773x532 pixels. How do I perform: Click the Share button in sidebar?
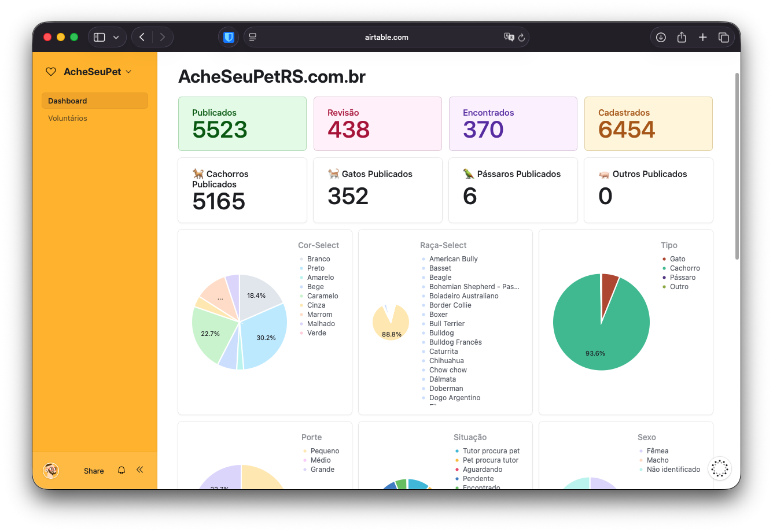94,471
